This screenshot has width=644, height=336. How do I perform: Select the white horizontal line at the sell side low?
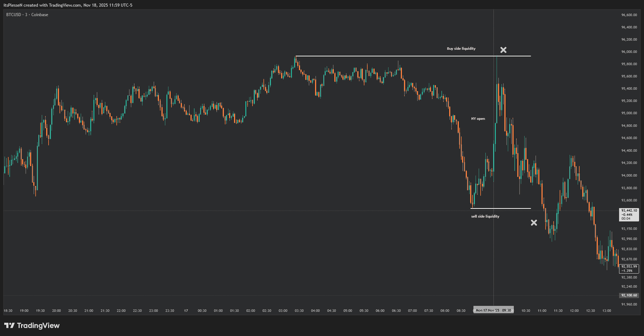tap(501, 208)
